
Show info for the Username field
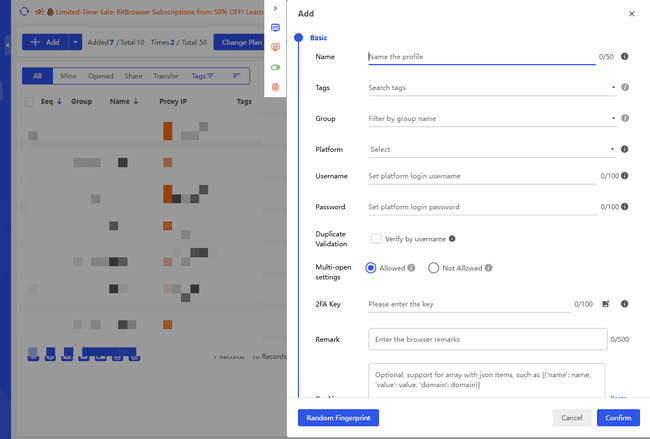pos(625,176)
